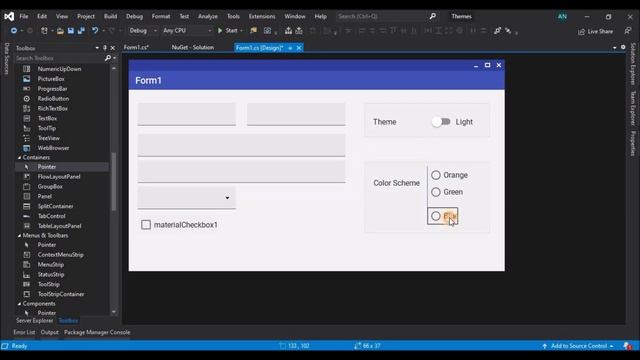Open the Toolbox window options dropdown arrow
The image size is (640, 360).
97,48
